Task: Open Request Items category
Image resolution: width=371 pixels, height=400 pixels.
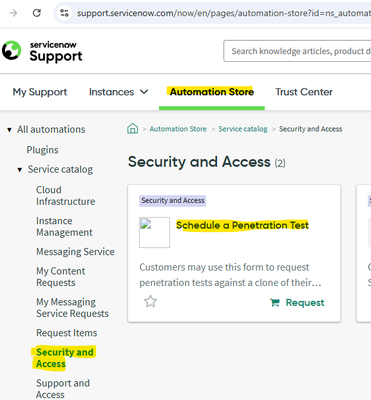Action: tap(67, 333)
